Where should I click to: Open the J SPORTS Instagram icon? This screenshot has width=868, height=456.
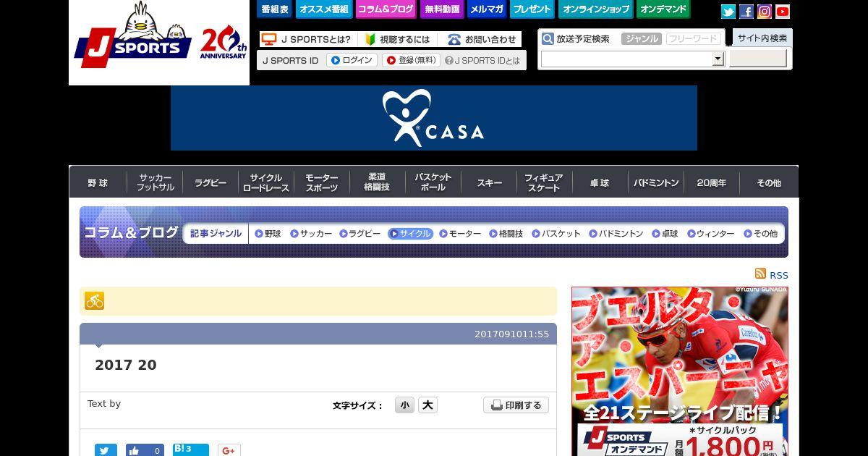point(765,12)
